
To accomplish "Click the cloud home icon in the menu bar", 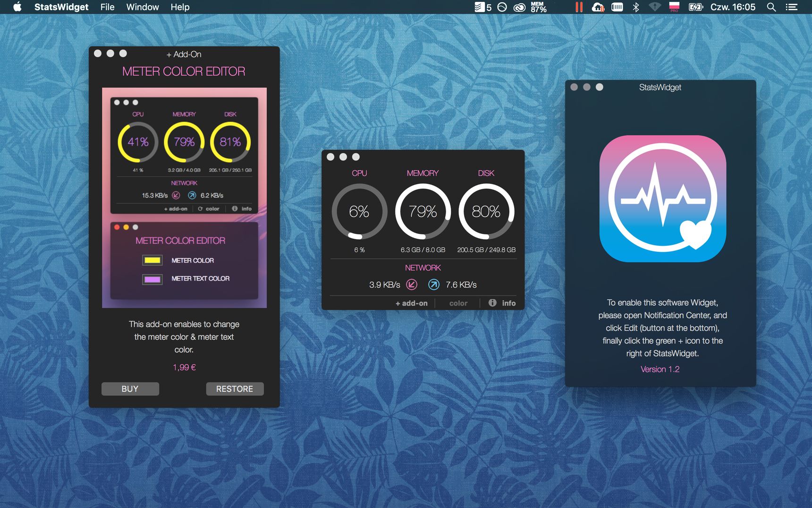I will tap(598, 7).
